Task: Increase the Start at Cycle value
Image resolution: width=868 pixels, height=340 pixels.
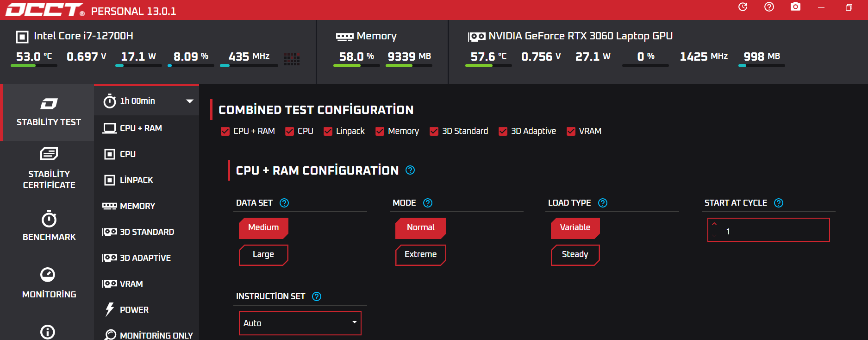Action: click(x=714, y=224)
